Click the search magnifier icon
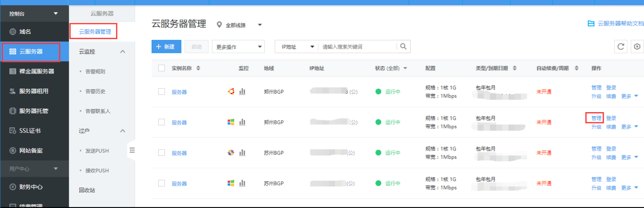The width and height of the screenshot is (644, 208). pyautogui.click(x=403, y=47)
